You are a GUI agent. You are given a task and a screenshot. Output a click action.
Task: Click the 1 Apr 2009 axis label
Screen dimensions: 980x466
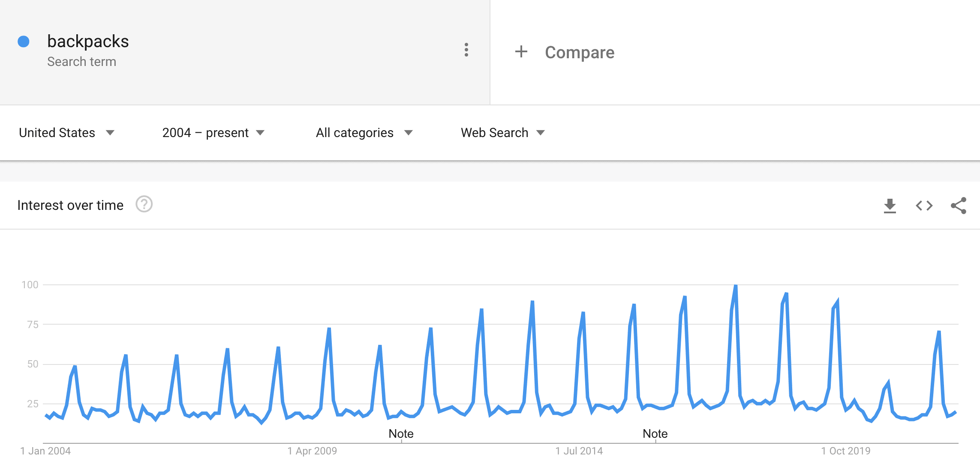click(x=312, y=451)
